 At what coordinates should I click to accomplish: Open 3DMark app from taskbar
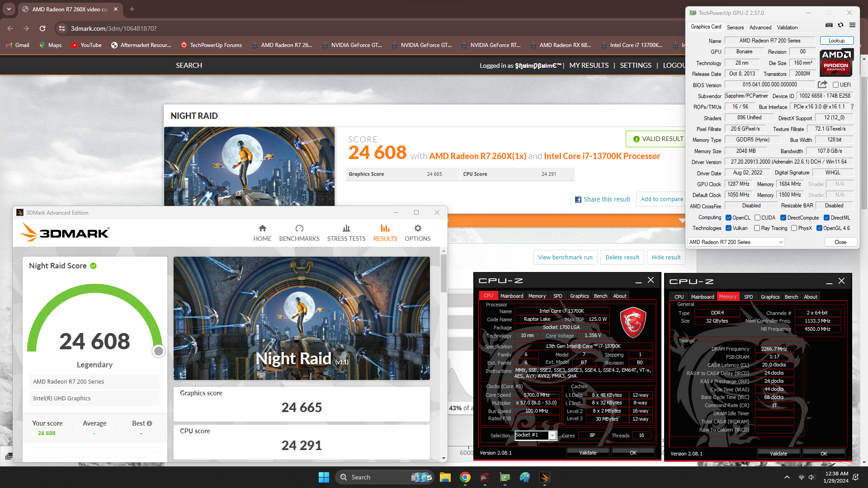click(545, 477)
